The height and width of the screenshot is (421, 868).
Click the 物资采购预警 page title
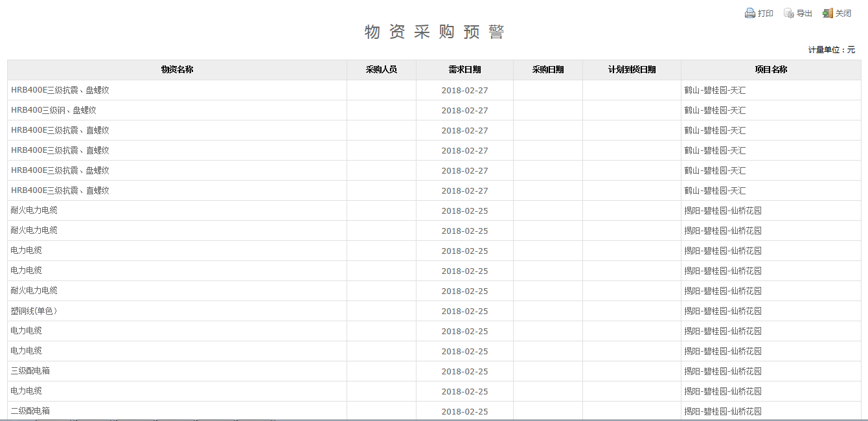click(x=434, y=32)
